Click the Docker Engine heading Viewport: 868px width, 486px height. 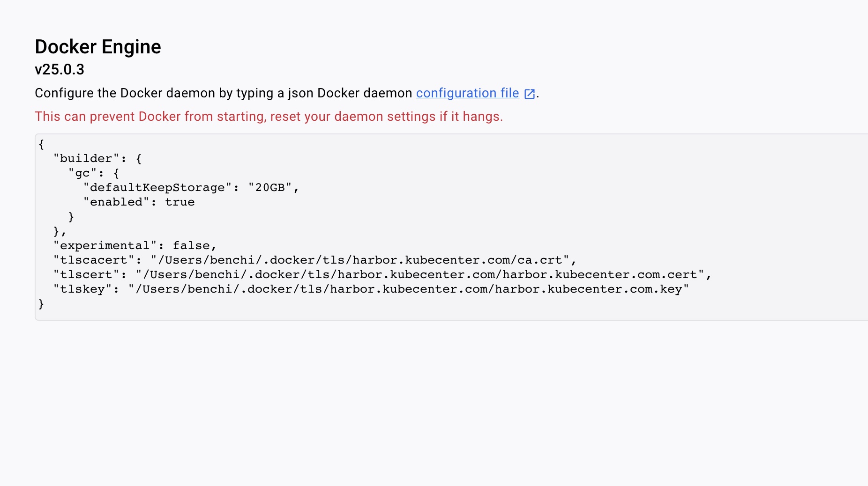click(98, 47)
